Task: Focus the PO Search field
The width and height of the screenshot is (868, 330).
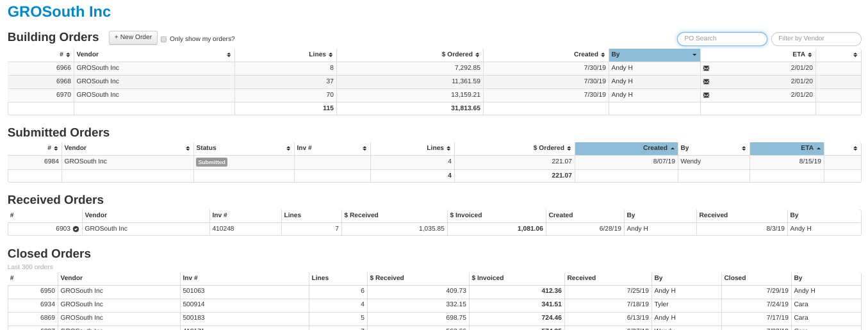Action: [722, 39]
